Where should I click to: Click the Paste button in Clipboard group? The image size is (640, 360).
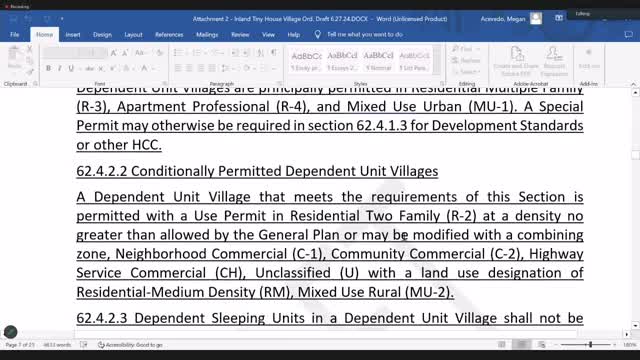(x=14, y=57)
